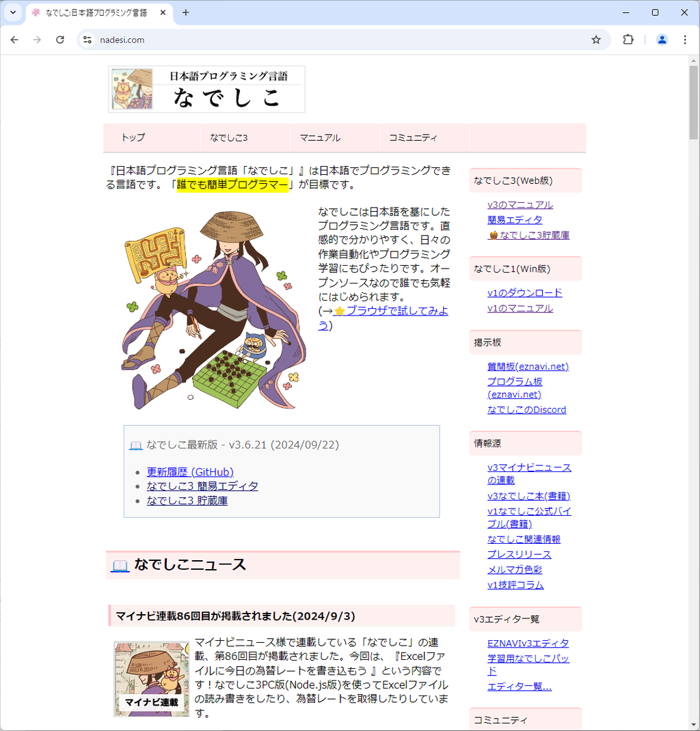
Task: Open the 更新履歴 (GitHub) link
Action: point(190,471)
